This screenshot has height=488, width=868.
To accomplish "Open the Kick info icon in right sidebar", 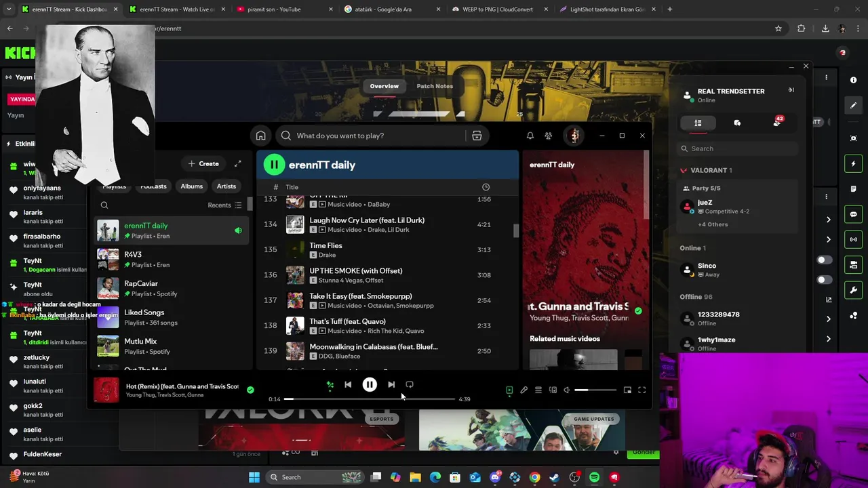I will click(x=853, y=80).
